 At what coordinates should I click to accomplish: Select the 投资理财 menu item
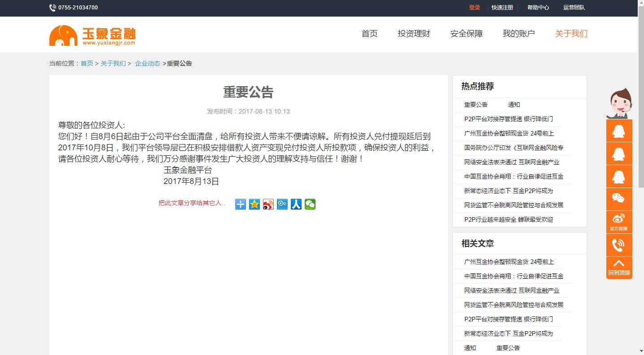click(x=413, y=33)
